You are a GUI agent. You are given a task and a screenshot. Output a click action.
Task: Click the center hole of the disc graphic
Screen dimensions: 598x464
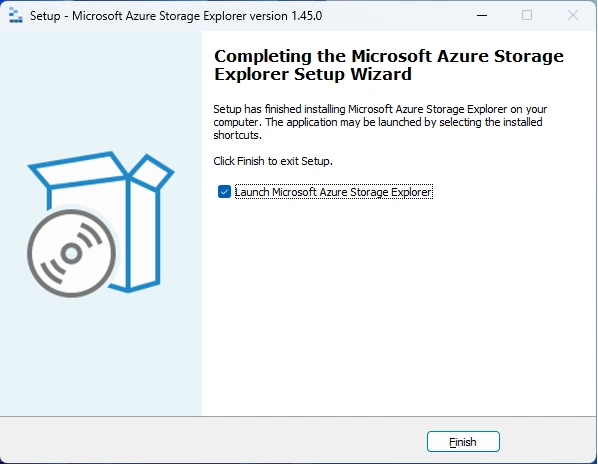click(72, 253)
